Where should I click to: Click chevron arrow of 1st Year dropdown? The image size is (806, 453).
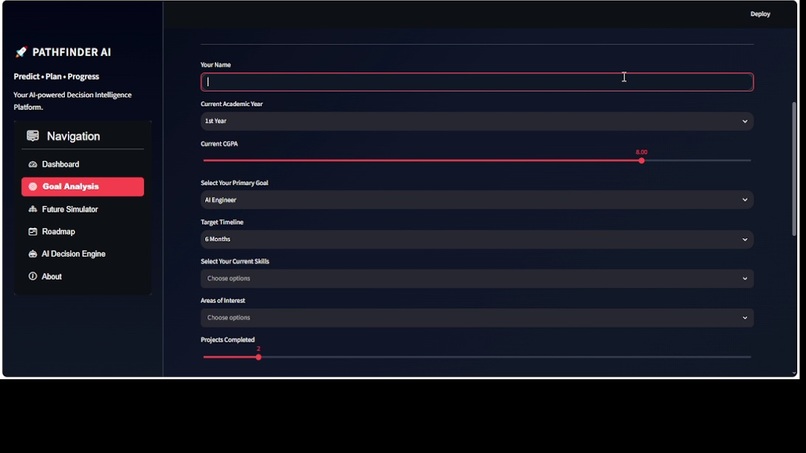click(x=745, y=121)
